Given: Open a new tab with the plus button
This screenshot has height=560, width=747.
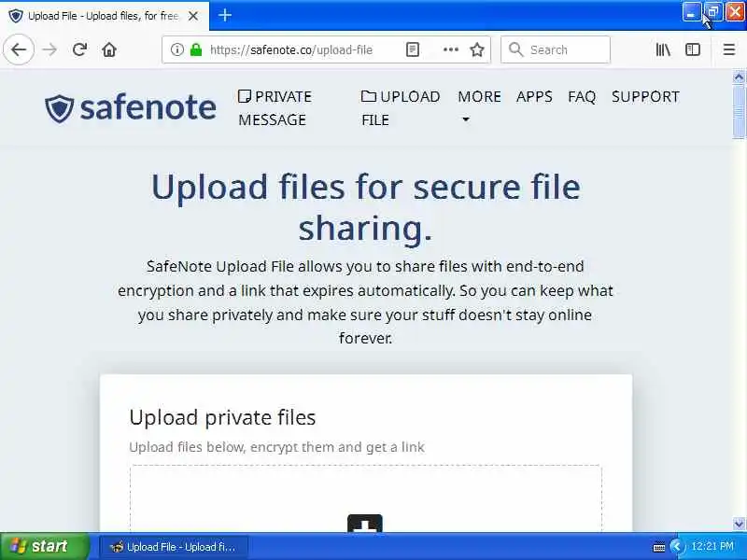Looking at the screenshot, I should click(225, 15).
